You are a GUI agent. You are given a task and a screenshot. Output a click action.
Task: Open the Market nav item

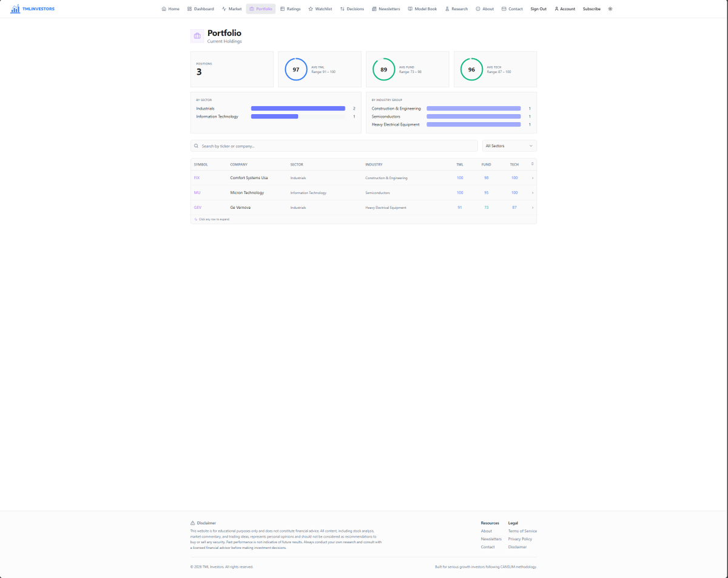pyautogui.click(x=232, y=9)
